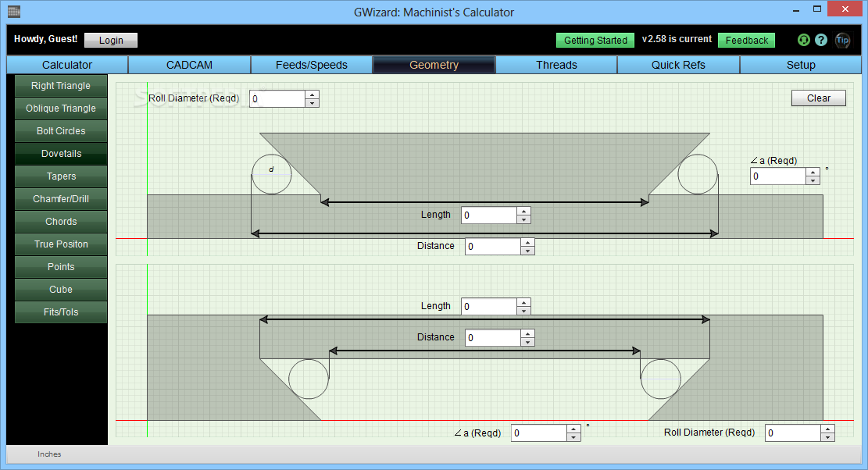Screen dimensions: 868x470
Task: Click bottom Roll Diameter input field
Action: point(793,433)
